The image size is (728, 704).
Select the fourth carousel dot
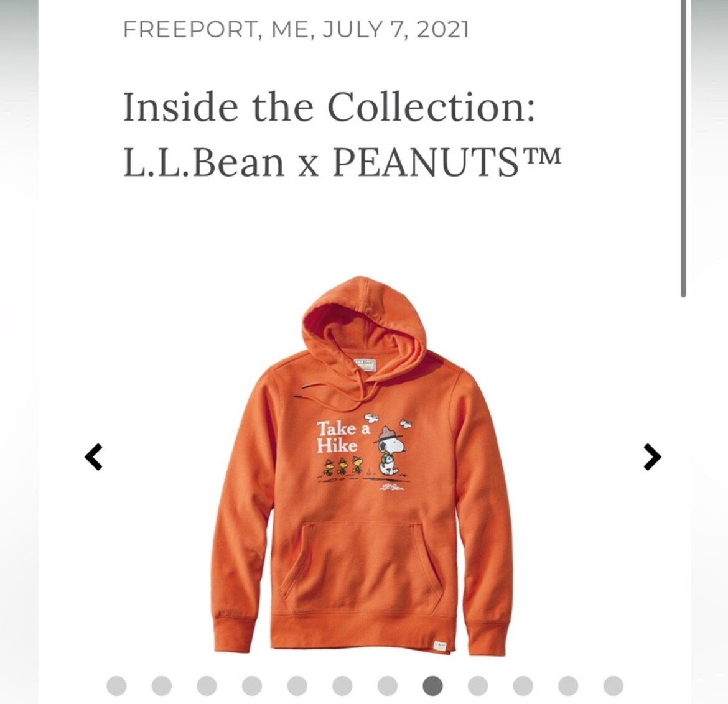252,685
